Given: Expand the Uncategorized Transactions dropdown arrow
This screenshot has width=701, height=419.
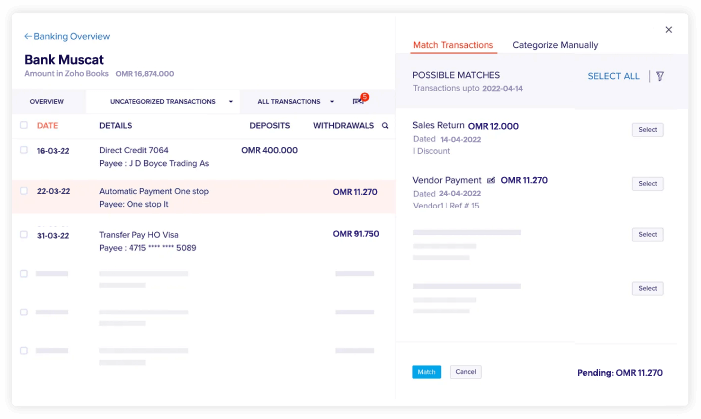Looking at the screenshot, I should tap(231, 102).
